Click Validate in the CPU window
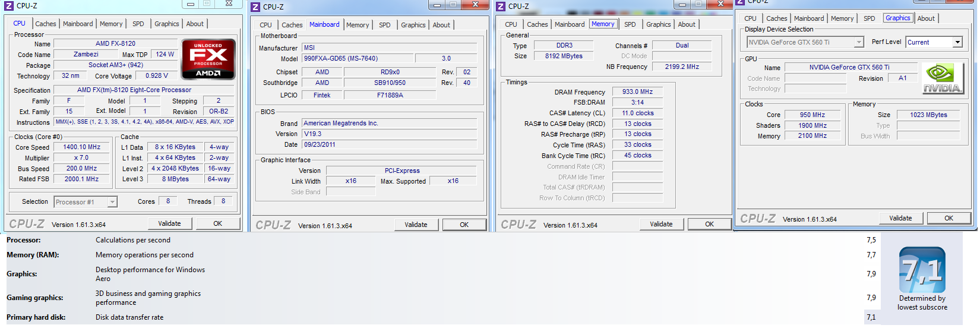 click(169, 224)
